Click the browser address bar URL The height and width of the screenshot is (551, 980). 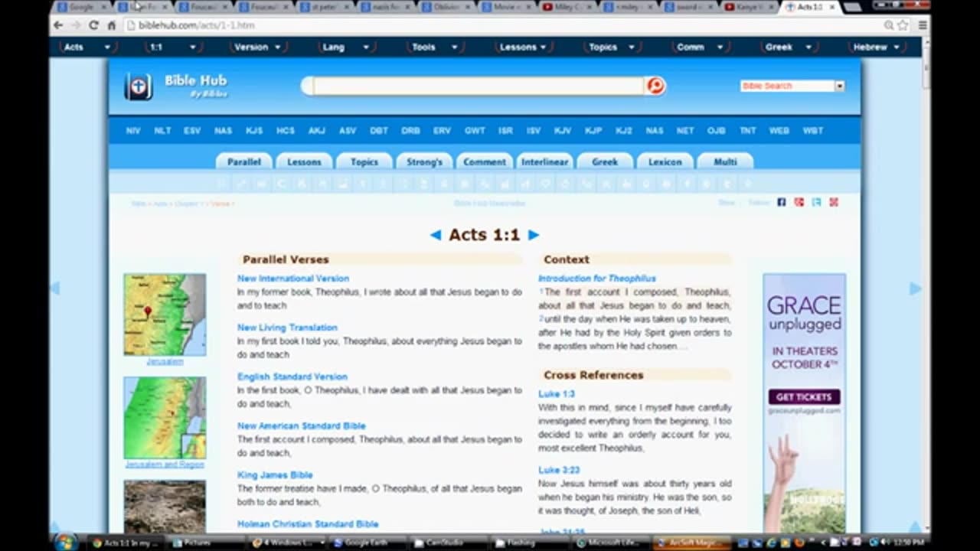[197, 25]
